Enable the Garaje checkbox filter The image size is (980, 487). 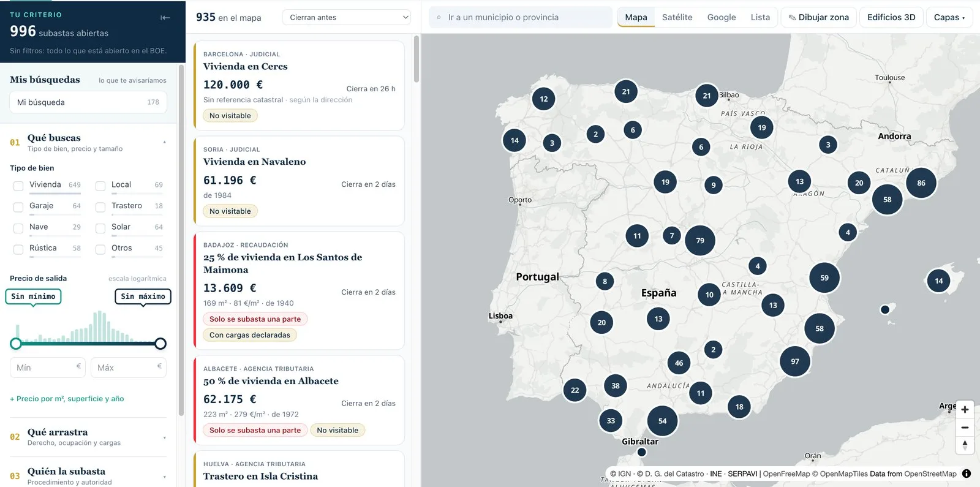(x=18, y=207)
